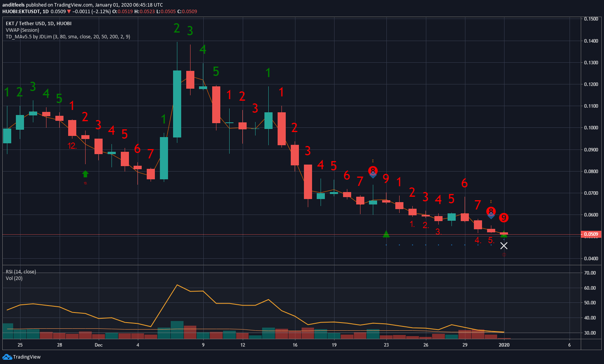Image resolution: width=604 pixels, height=364 pixels.
Task: Select the red circled 8 near Dec 22 candle
Action: pos(372,171)
